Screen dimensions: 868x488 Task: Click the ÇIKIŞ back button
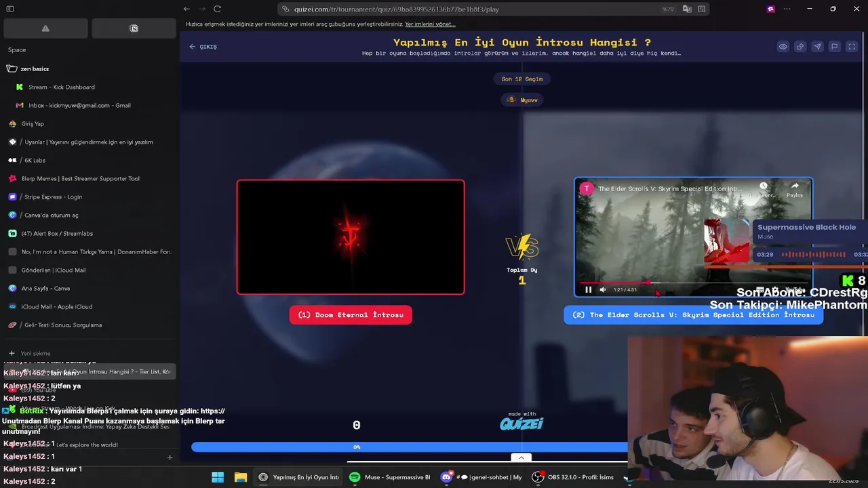(203, 46)
